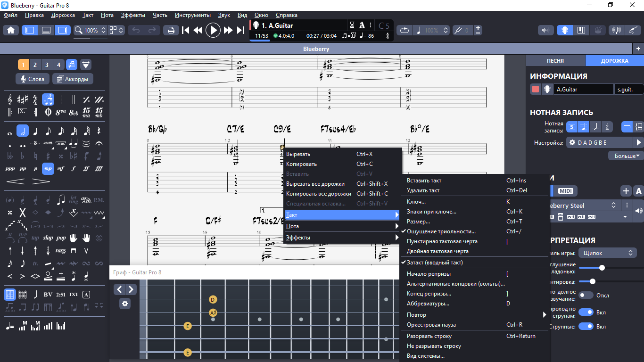Select the palm mute P.M. effect
The image size is (644, 362).
[x=99, y=200]
